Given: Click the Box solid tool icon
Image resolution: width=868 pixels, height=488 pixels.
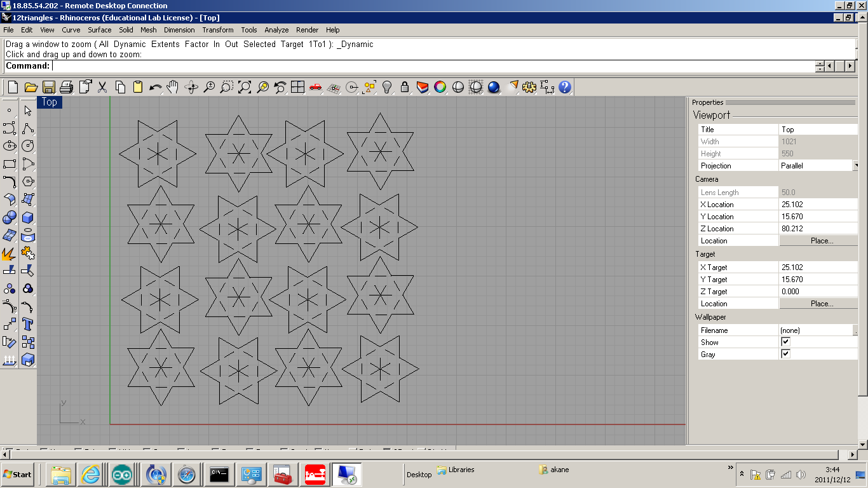Looking at the screenshot, I should click(x=27, y=218).
